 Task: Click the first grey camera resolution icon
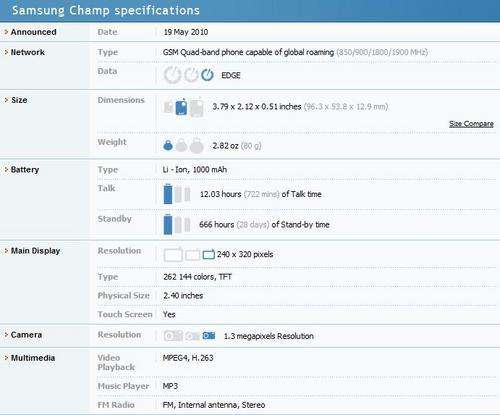173,336
